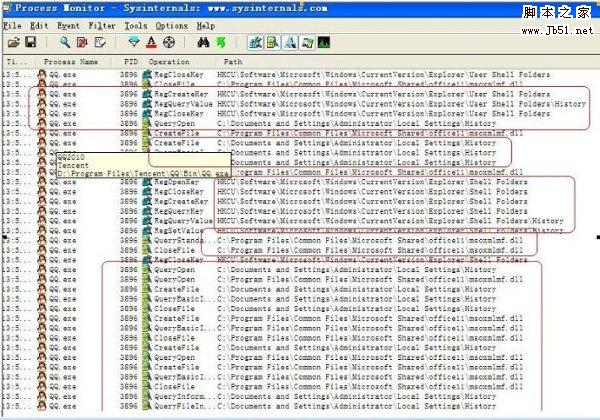Viewport: 600px width, 420px height.
Task: Open the Filter dialog with the funnel icon
Action: point(134,42)
